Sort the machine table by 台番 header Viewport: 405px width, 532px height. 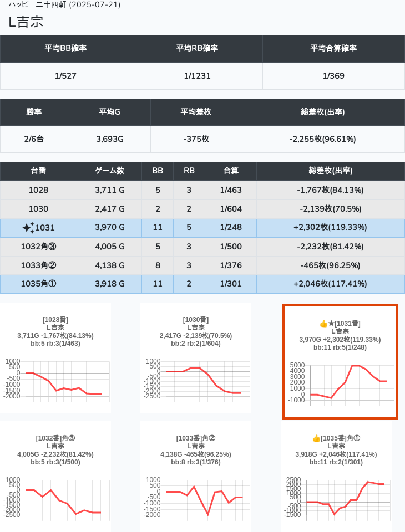(x=38, y=171)
